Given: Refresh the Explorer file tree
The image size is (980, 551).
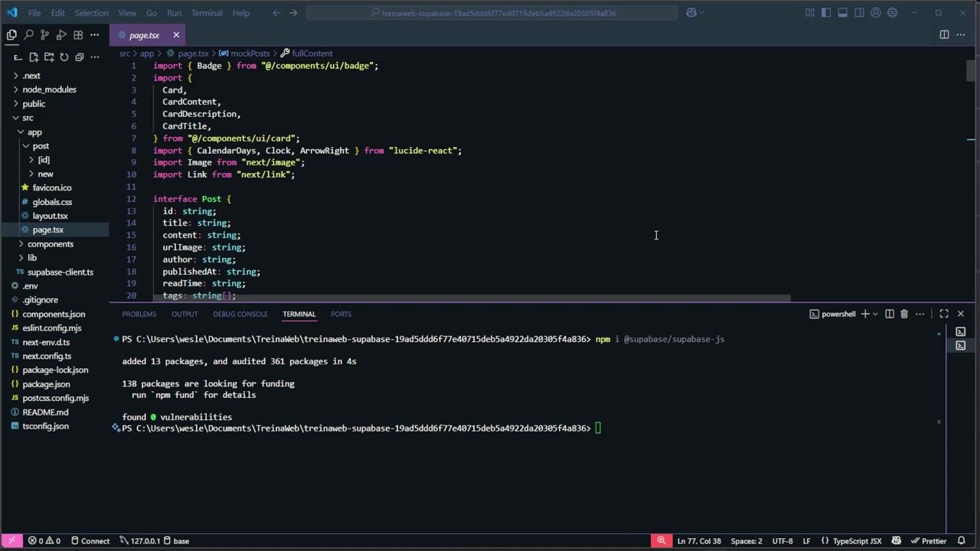Looking at the screenshot, I should click(x=64, y=57).
